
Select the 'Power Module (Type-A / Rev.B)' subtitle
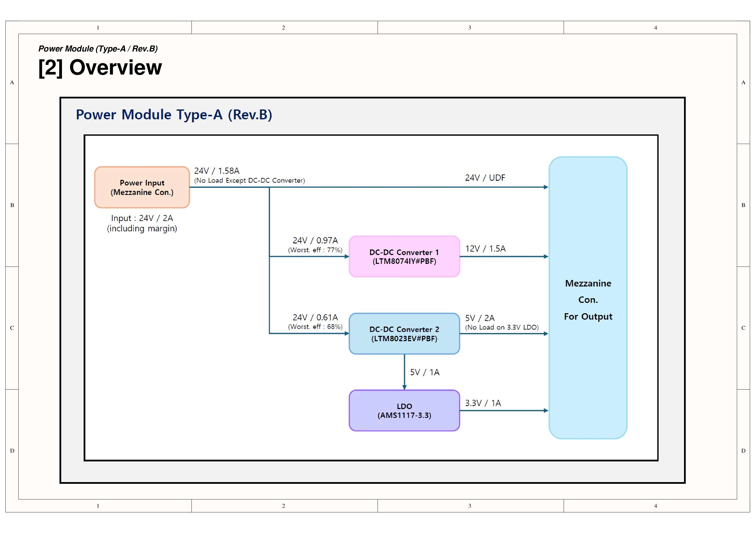coord(98,49)
